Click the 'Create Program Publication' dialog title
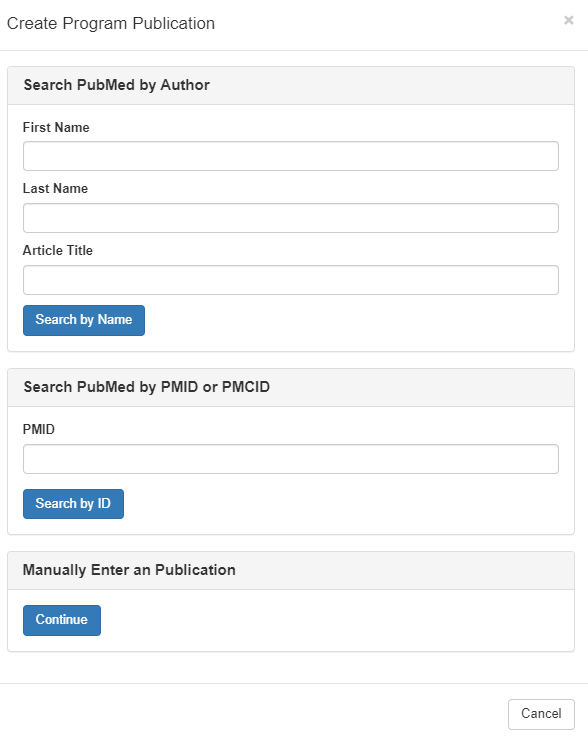This screenshot has height=744, width=588. coord(111,23)
